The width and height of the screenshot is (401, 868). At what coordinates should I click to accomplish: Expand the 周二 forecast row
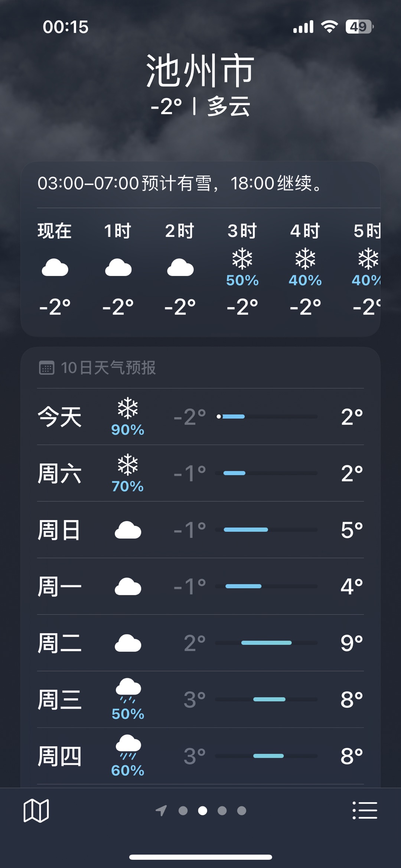(200, 643)
